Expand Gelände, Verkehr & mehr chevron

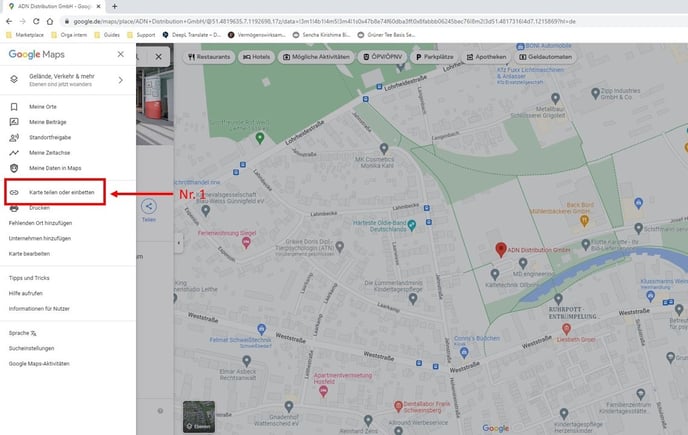click(121, 80)
